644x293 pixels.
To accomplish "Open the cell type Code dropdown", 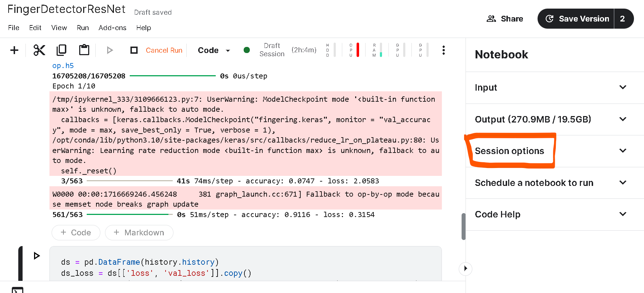I will click(214, 51).
